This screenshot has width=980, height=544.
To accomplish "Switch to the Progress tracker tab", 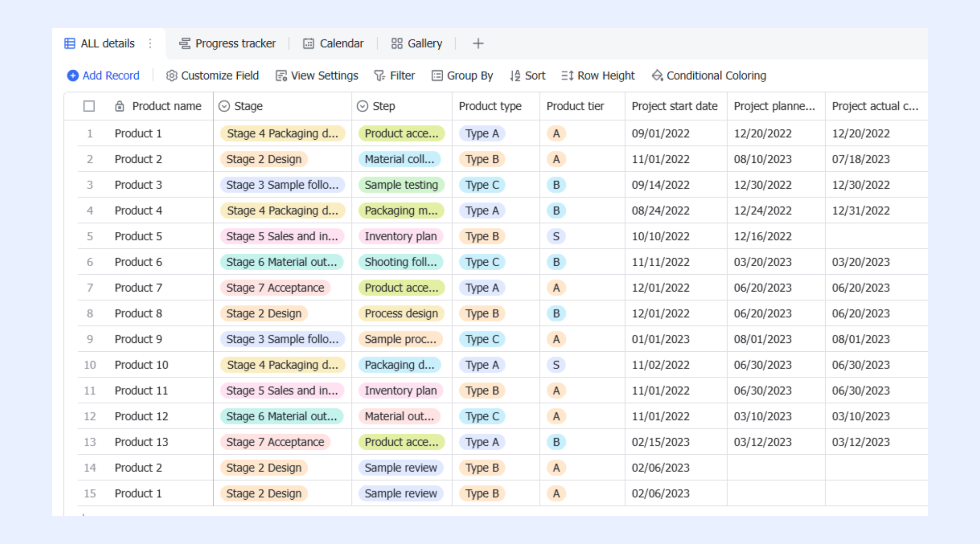I will 227,44.
